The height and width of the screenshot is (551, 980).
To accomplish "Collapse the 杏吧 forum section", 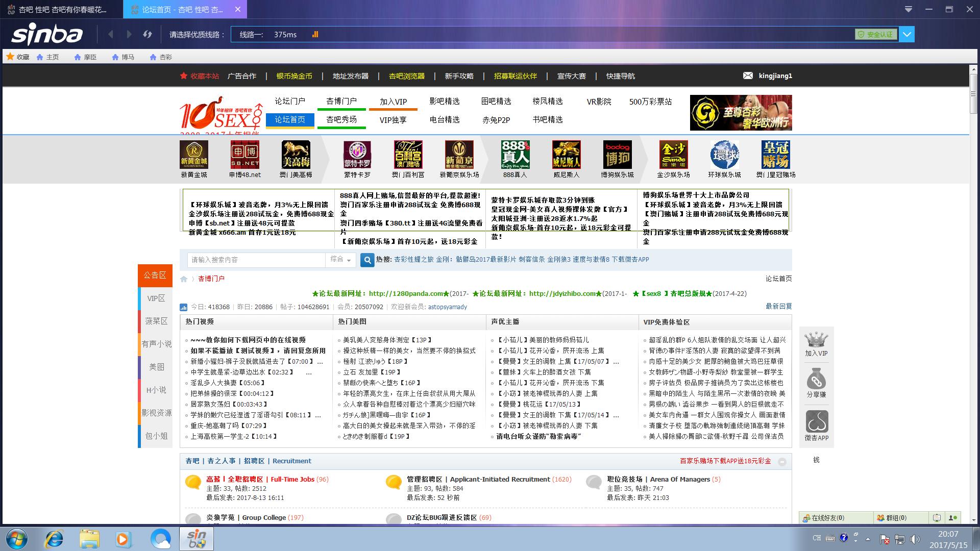I will pos(782,462).
